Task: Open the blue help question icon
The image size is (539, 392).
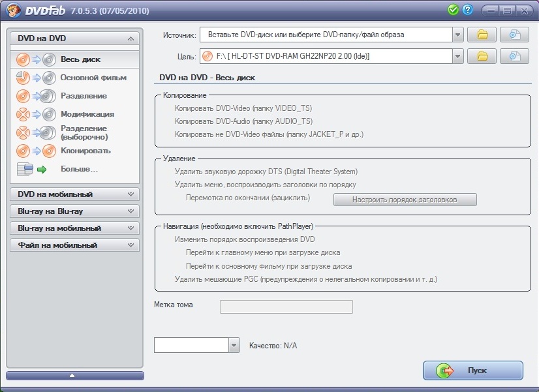Action: point(467,10)
